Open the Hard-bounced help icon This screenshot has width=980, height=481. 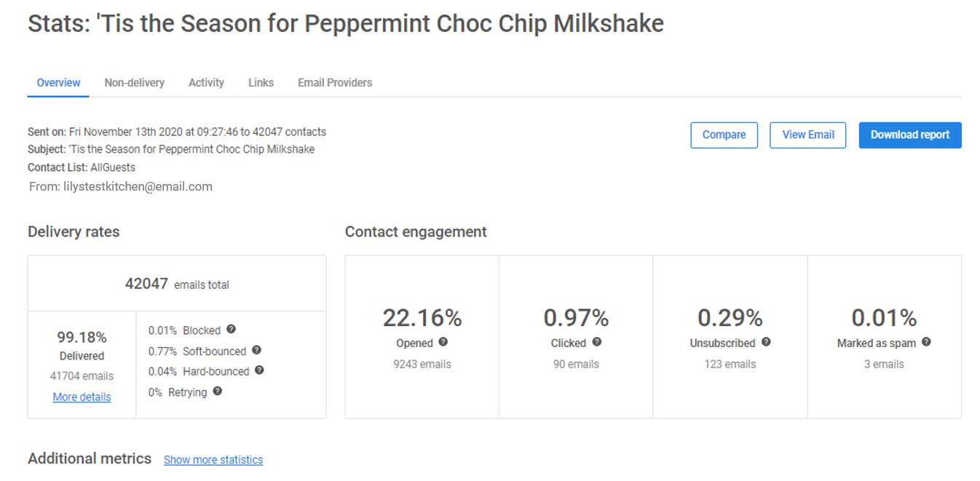[260, 370]
